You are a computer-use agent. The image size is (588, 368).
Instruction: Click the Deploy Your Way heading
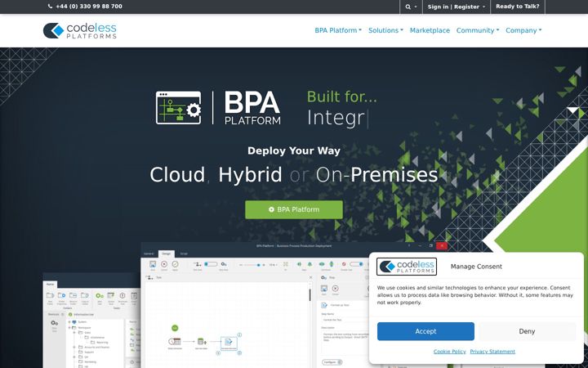pos(294,150)
